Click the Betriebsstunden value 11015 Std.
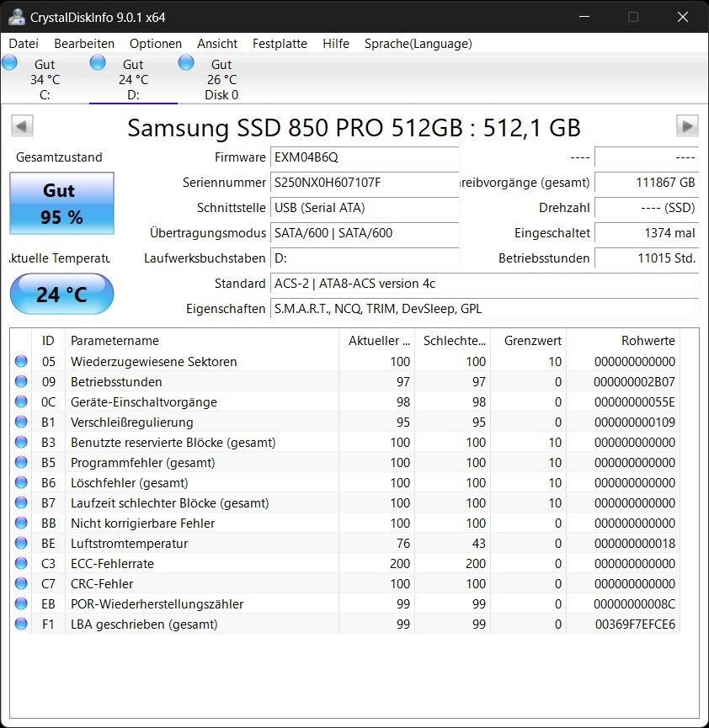Viewport: 709px width, 728px height. (647, 258)
